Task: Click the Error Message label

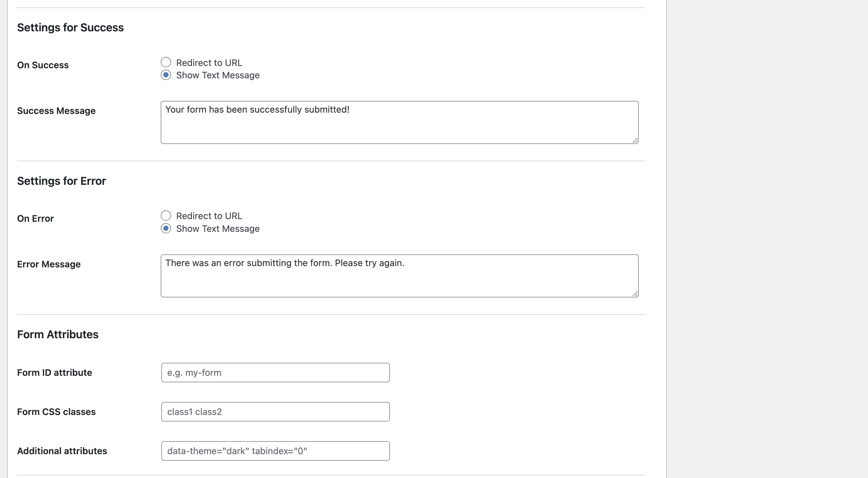Action: pos(49,264)
